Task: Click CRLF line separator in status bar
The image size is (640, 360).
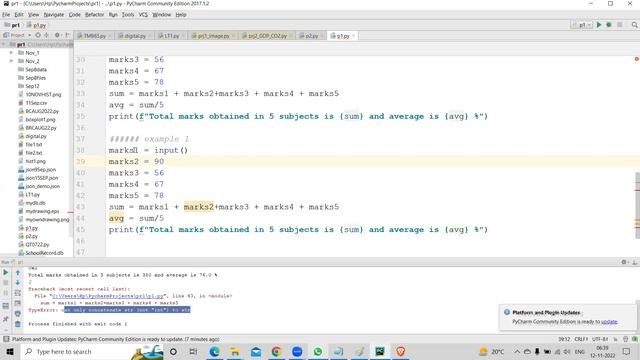Action: (581, 339)
